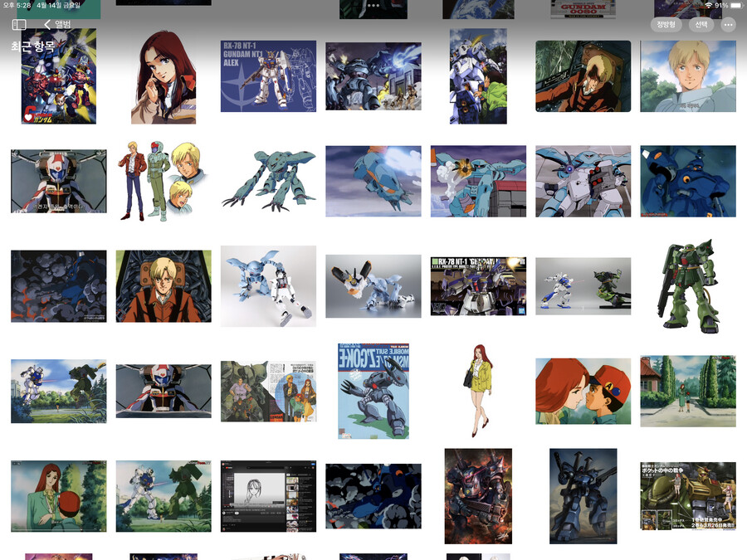Open the more options ellipsis menu
747x560 pixels.
point(728,24)
